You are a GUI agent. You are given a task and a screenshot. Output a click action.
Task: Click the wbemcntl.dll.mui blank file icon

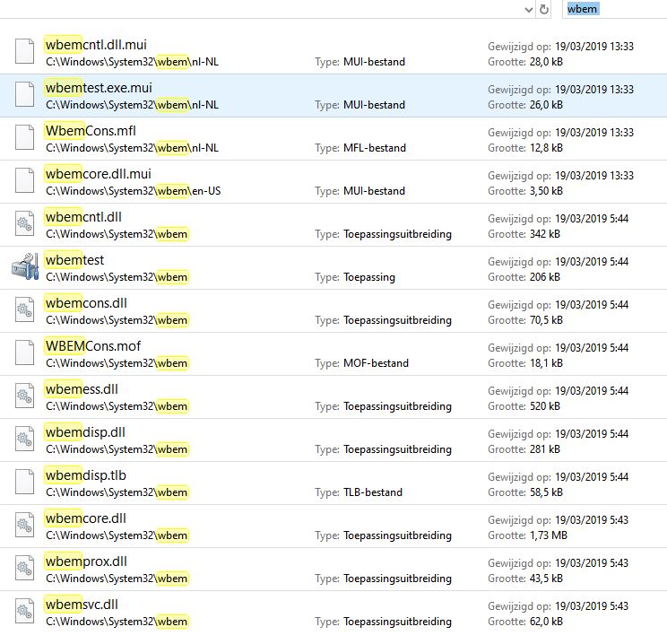25,53
